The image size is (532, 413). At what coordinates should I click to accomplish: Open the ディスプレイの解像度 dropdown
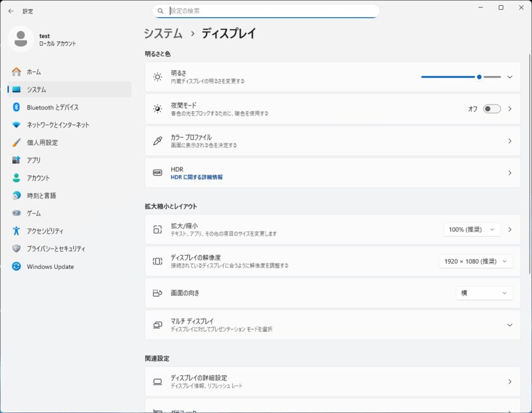tap(475, 261)
